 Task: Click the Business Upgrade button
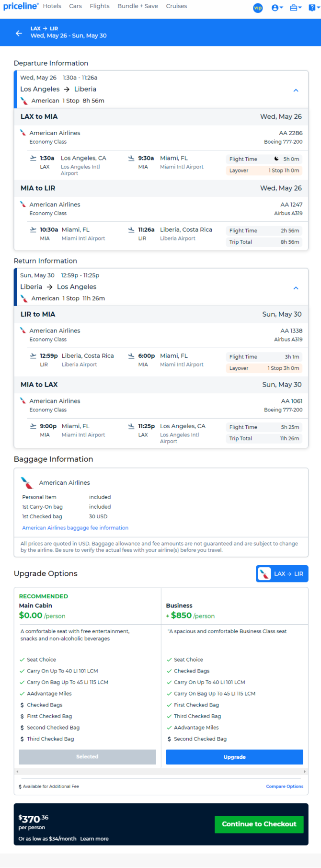click(x=234, y=757)
